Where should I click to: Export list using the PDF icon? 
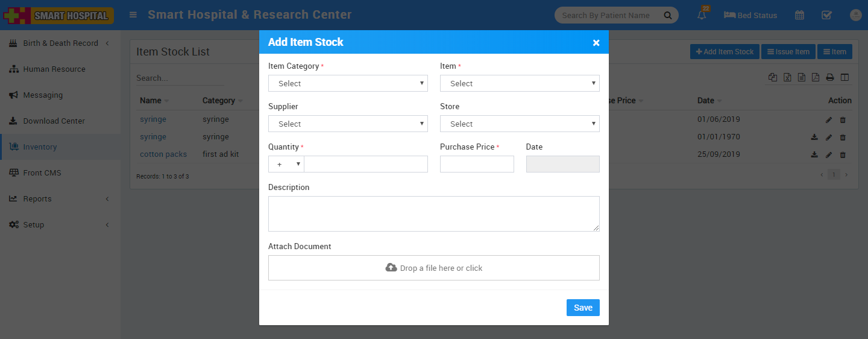[816, 77]
